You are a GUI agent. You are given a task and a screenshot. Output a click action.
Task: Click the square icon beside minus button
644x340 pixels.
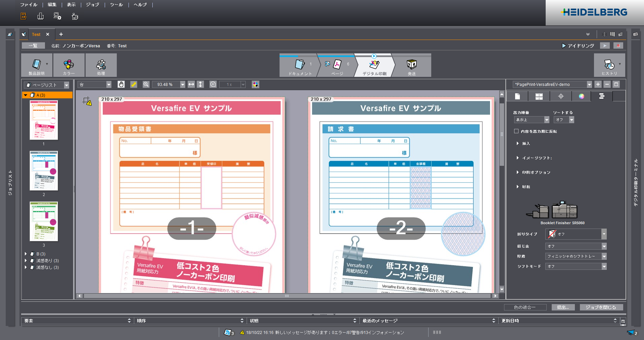tap(616, 85)
